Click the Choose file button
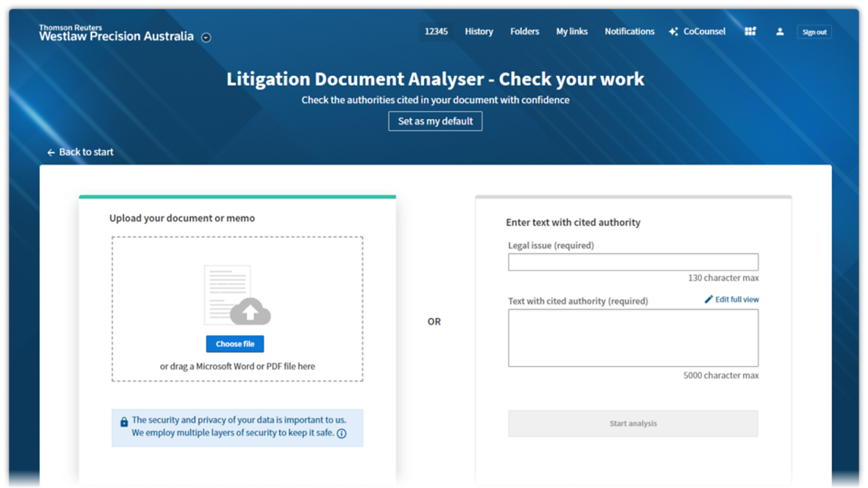The width and height of the screenshot is (868, 488). 235,344
